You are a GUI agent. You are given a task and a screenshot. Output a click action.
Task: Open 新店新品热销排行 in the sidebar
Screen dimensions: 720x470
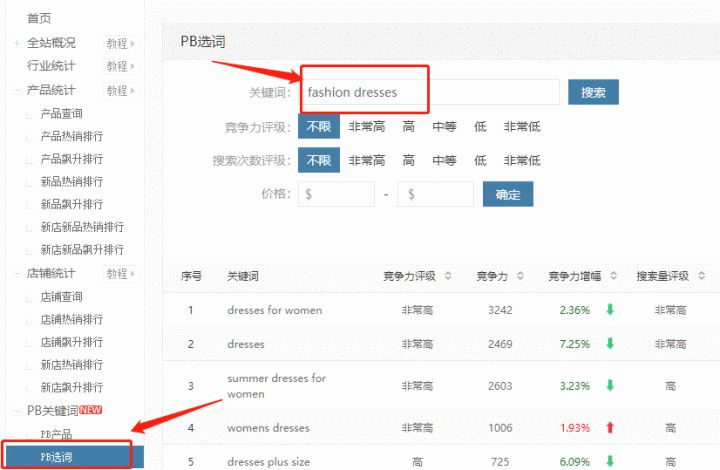point(82,227)
